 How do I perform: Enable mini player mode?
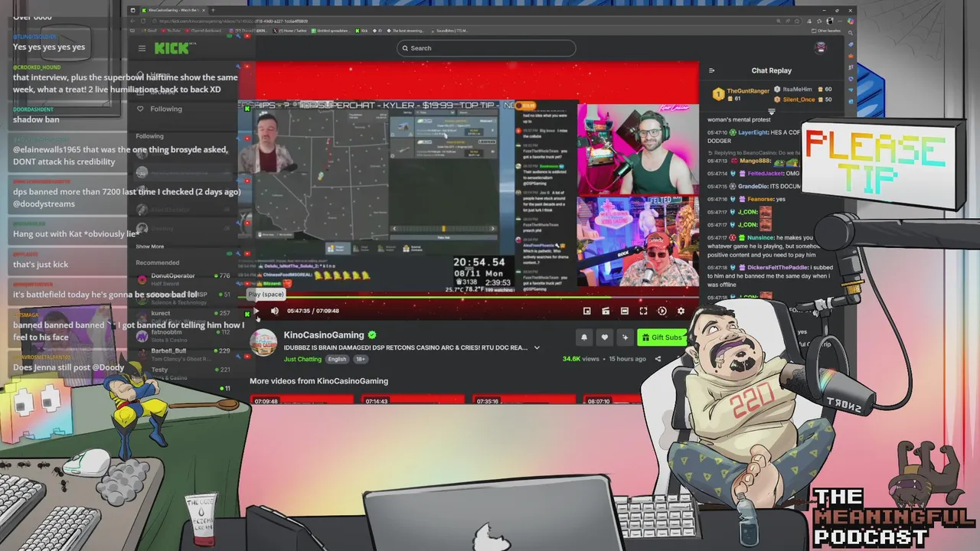587,311
